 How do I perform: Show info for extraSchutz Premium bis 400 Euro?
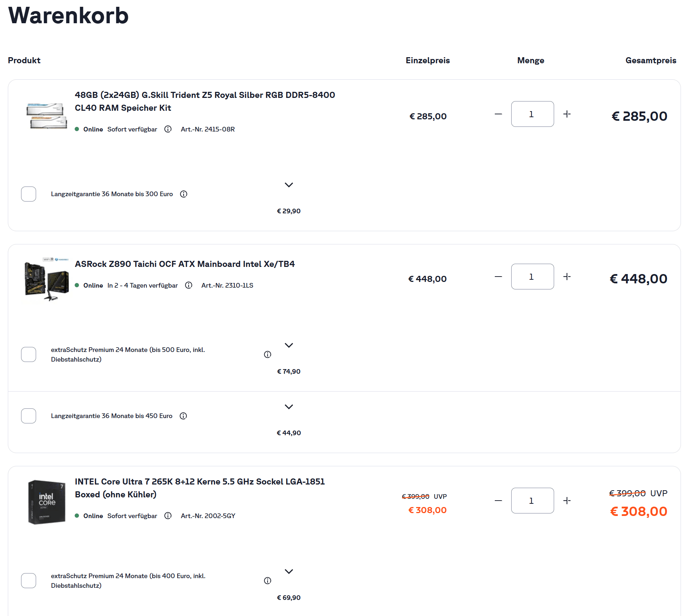click(268, 581)
